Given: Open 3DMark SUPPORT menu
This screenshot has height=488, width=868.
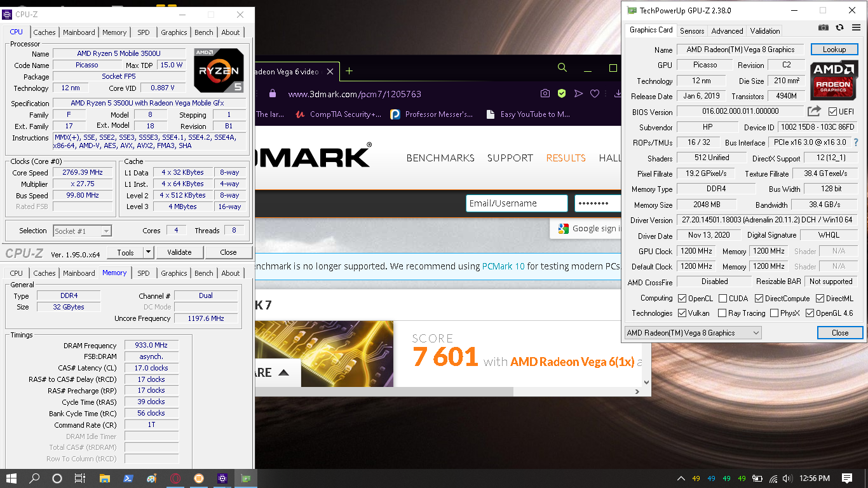Looking at the screenshot, I should pyautogui.click(x=510, y=158).
